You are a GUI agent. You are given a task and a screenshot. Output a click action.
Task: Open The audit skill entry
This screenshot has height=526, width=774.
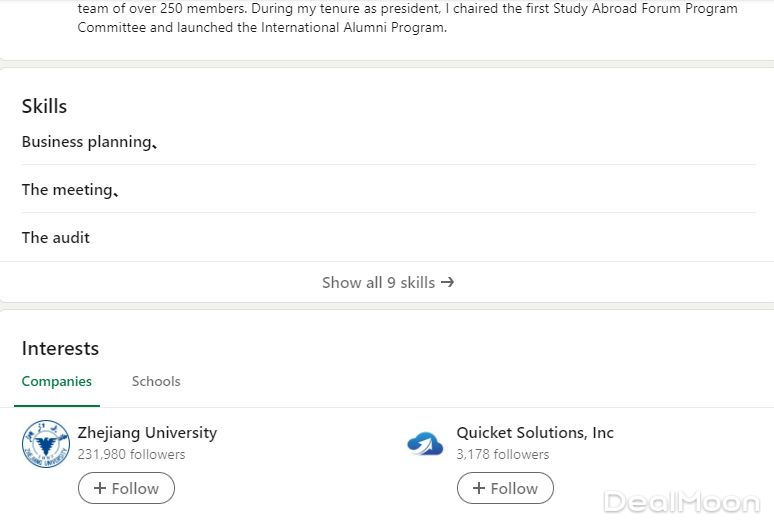pyautogui.click(x=56, y=238)
